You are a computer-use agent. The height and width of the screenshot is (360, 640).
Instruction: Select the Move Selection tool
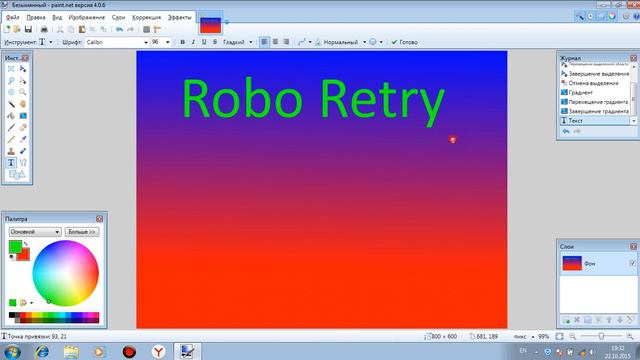(x=23, y=81)
